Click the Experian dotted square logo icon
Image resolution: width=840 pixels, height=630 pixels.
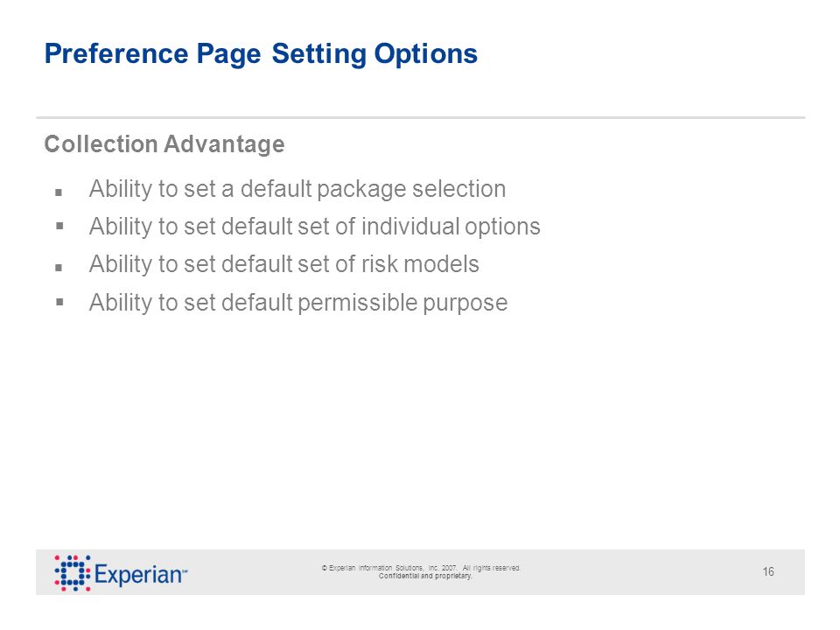[73, 572]
